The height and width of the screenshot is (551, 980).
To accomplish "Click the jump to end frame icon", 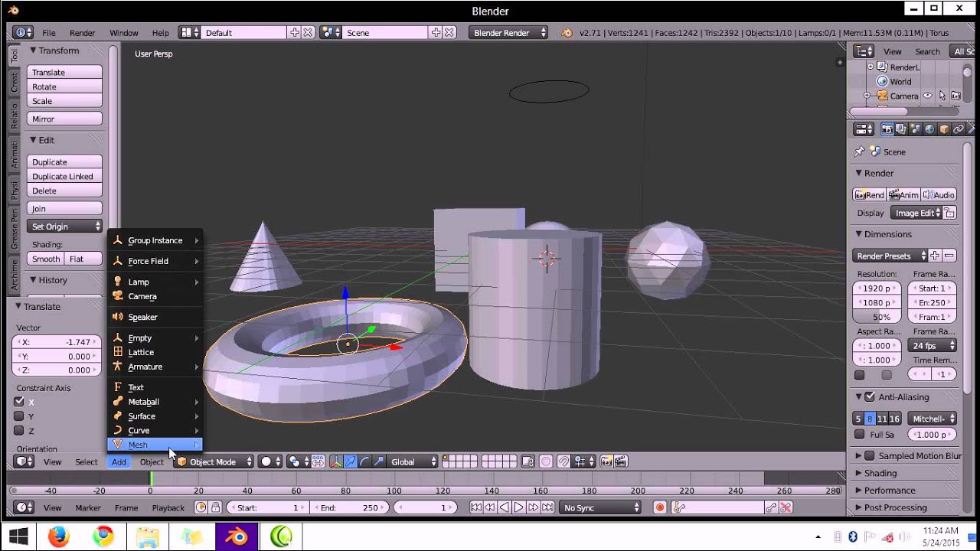I will click(547, 507).
